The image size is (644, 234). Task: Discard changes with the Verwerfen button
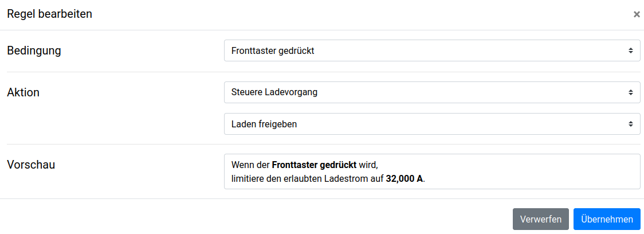coord(540,219)
